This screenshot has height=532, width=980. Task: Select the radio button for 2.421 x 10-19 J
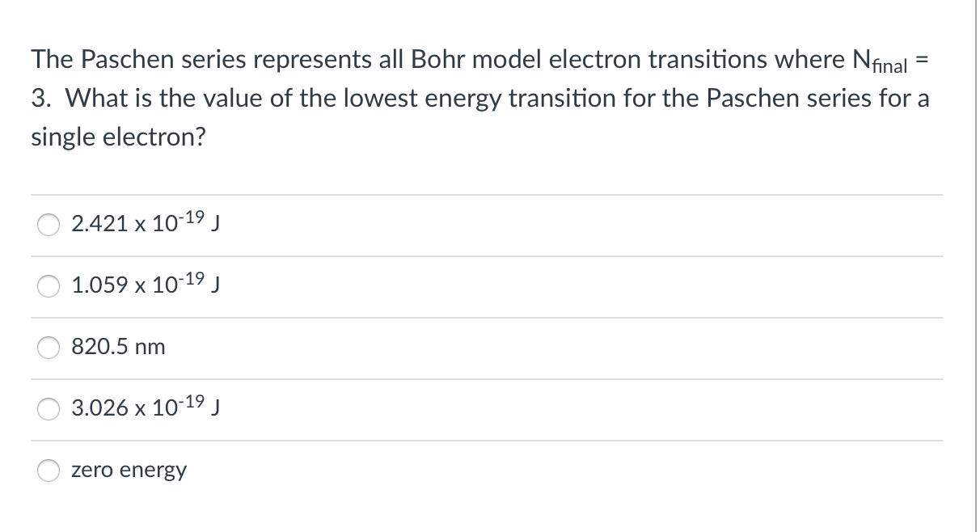point(48,225)
